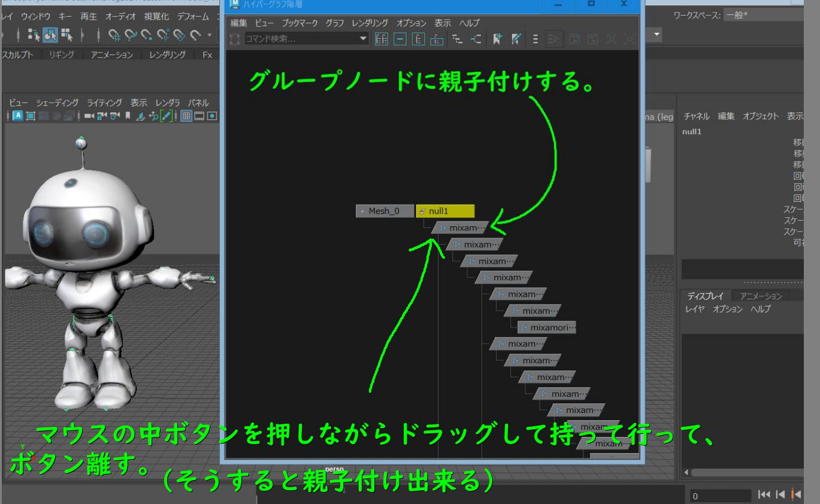Toggle make live surface magnet icon
820x504 pixels.
(x=195, y=35)
